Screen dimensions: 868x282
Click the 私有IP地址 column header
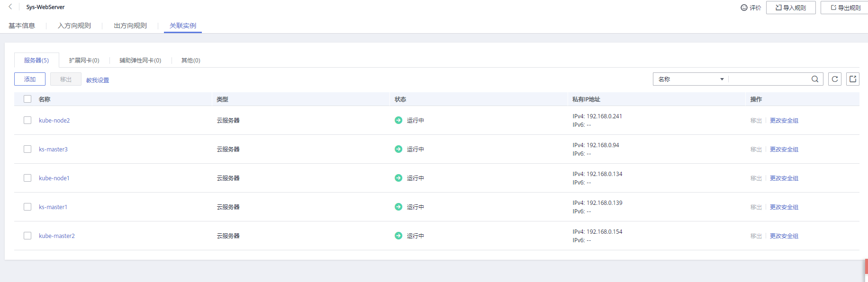(x=586, y=99)
